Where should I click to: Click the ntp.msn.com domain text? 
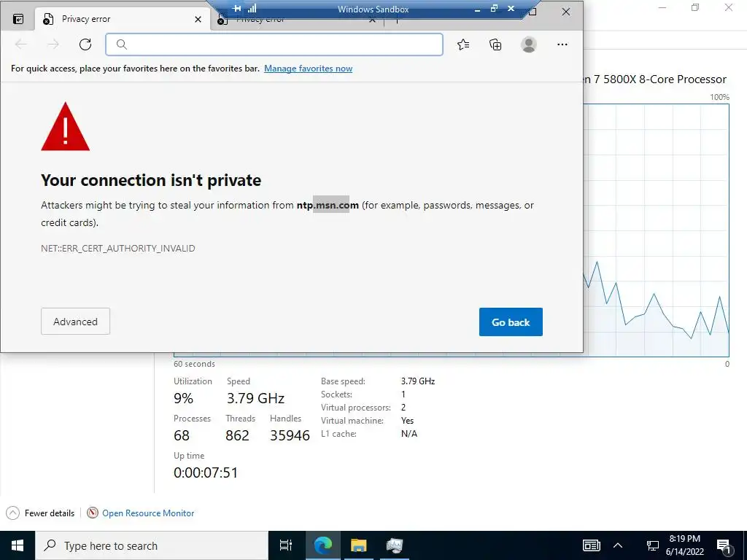pyautogui.click(x=328, y=205)
